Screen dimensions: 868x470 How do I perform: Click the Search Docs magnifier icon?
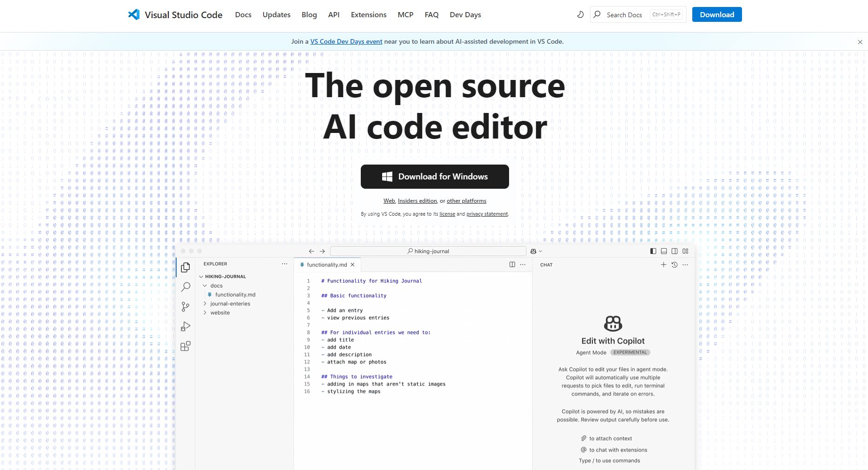click(x=597, y=14)
